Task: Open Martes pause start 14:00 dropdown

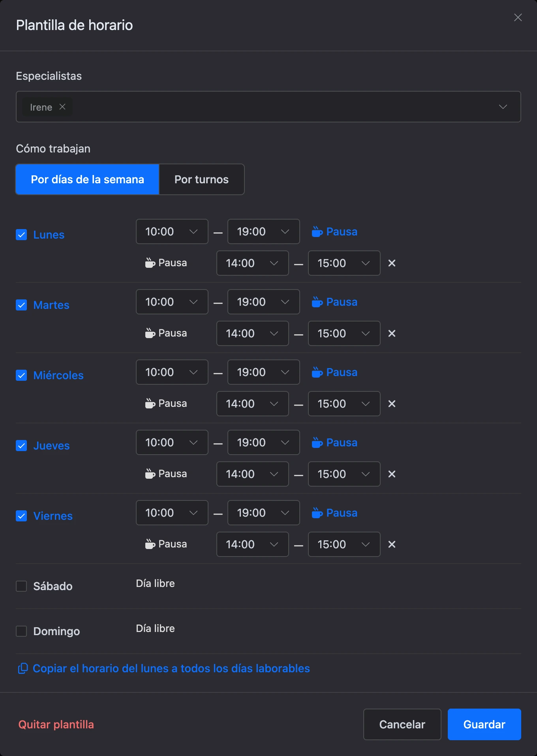Action: click(253, 333)
